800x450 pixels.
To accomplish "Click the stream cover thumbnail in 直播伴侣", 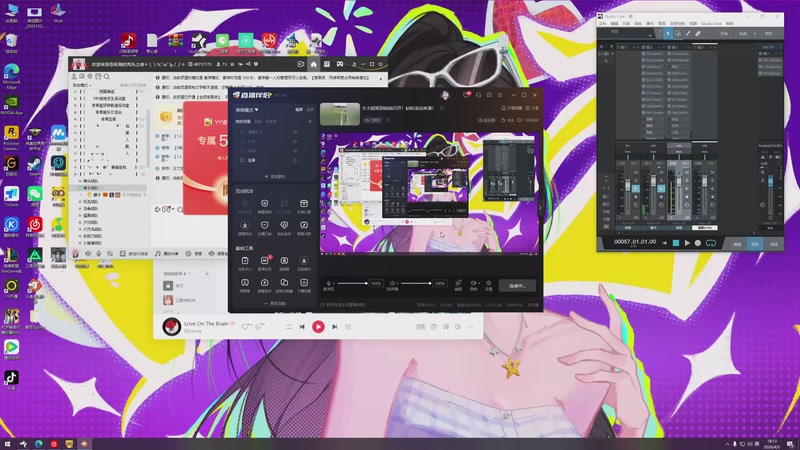I will [x=340, y=114].
